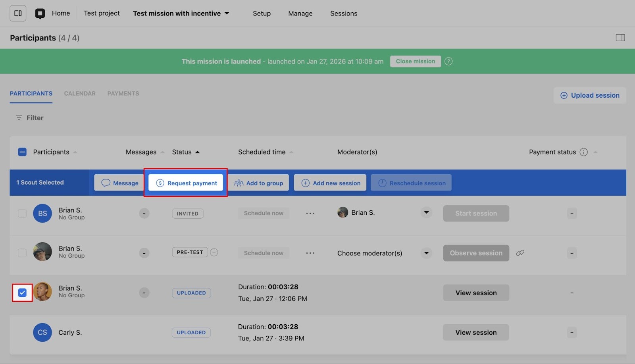Image resolution: width=635 pixels, height=364 pixels.
Task: Click View session for Carly S.
Action: [x=475, y=333]
